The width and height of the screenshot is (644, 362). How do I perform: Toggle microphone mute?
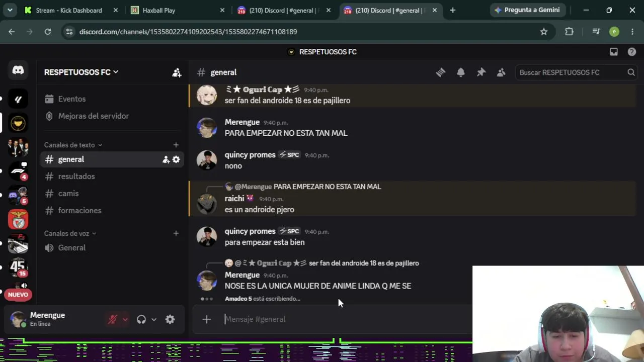coord(113,319)
